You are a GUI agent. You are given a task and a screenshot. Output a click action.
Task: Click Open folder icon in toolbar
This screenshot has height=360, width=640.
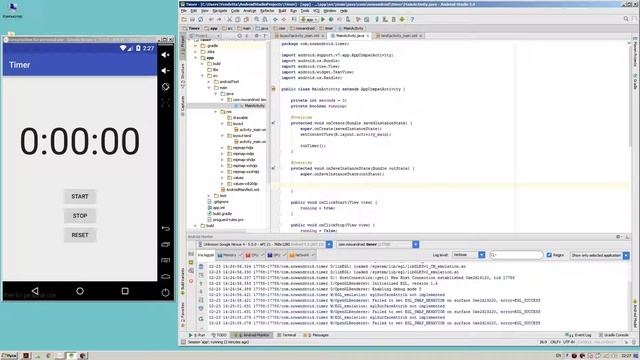coord(184,19)
